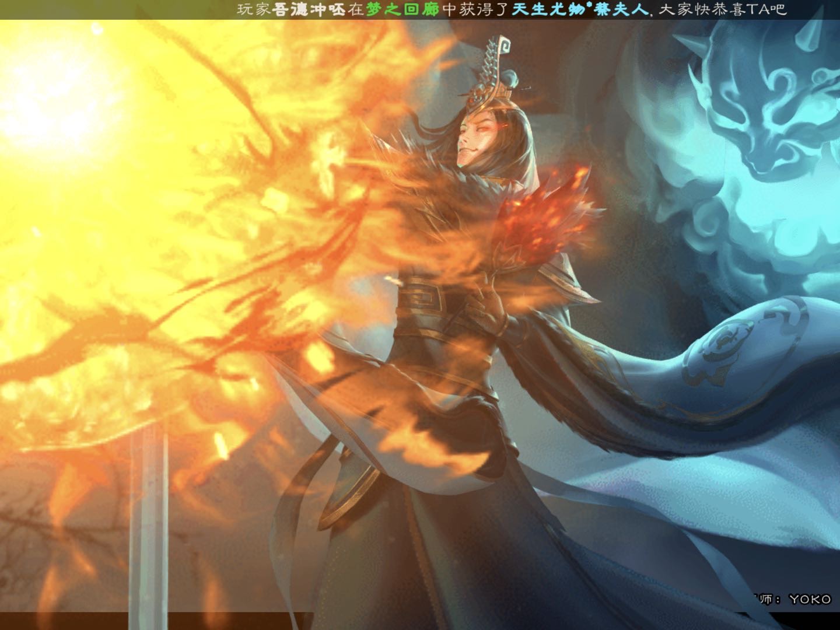
Task: Click player name 吾德冲呸 in the banner
Action: coord(309,9)
